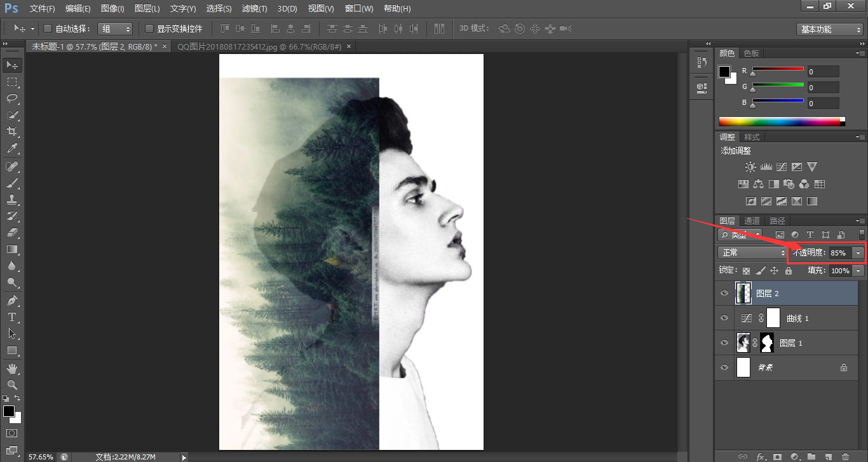Activate the Zoom tool

coord(12,384)
